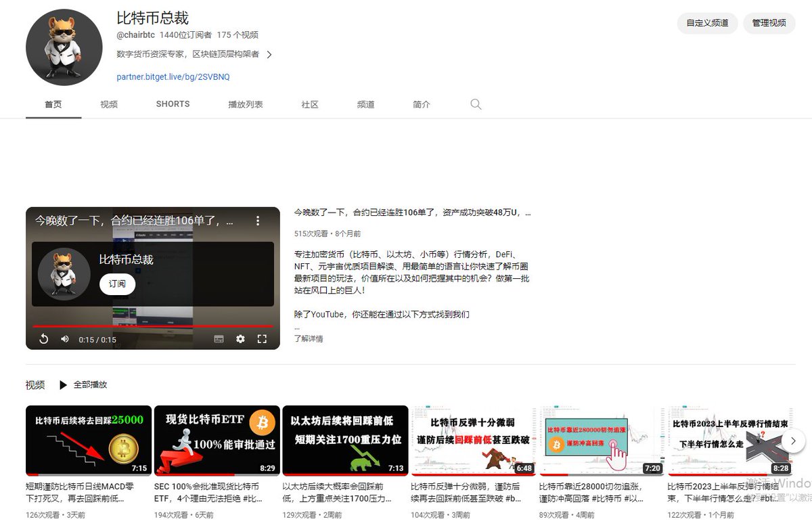Screen dimensions: 812x532
Task: Toggle subtitles on featured video
Action: (x=219, y=339)
